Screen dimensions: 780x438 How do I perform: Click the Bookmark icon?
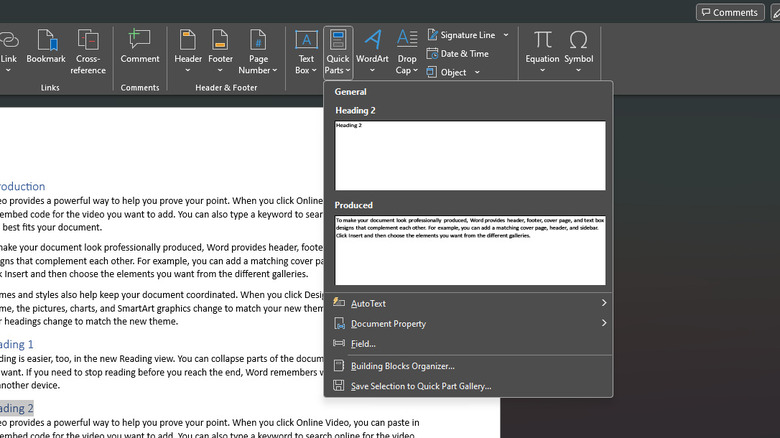(x=46, y=41)
